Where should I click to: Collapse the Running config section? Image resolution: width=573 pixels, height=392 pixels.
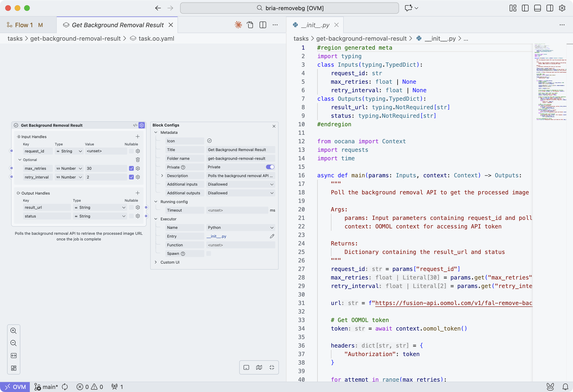click(156, 202)
